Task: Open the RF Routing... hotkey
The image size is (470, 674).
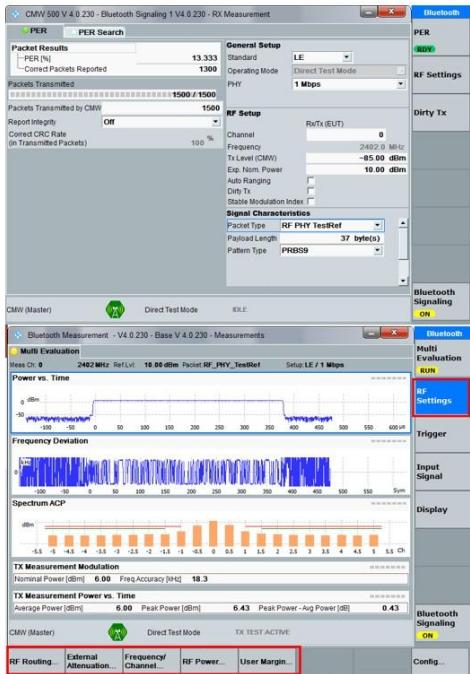Action: pyautogui.click(x=36, y=661)
